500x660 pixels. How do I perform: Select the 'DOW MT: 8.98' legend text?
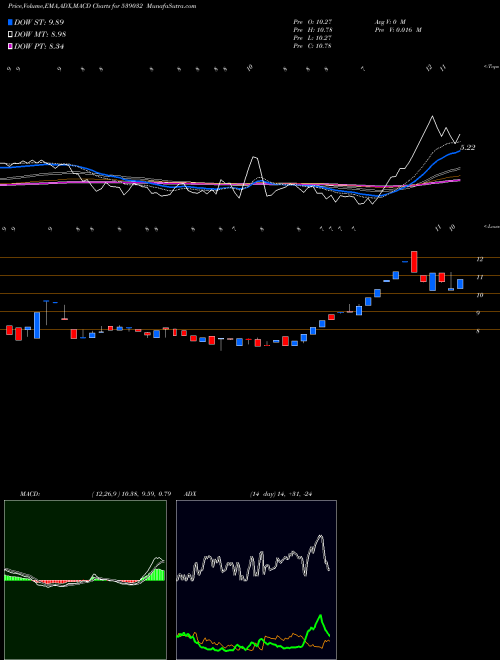(x=40, y=35)
